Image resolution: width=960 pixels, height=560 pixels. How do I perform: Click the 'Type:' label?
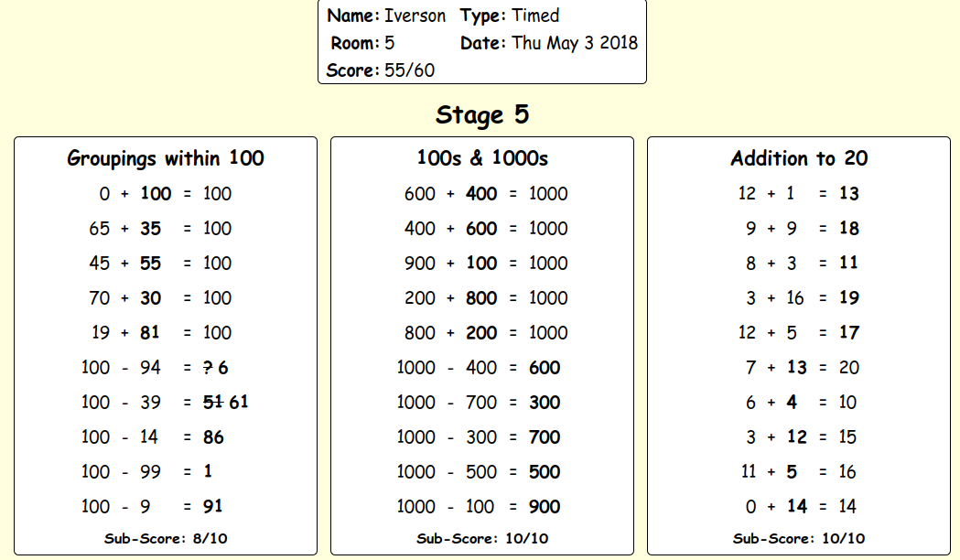point(483,16)
